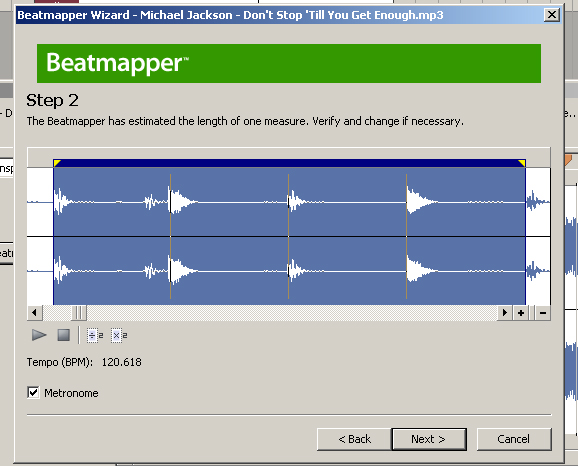This screenshot has width=578, height=466.
Task: Go to previous step with Back button
Action: [354, 439]
